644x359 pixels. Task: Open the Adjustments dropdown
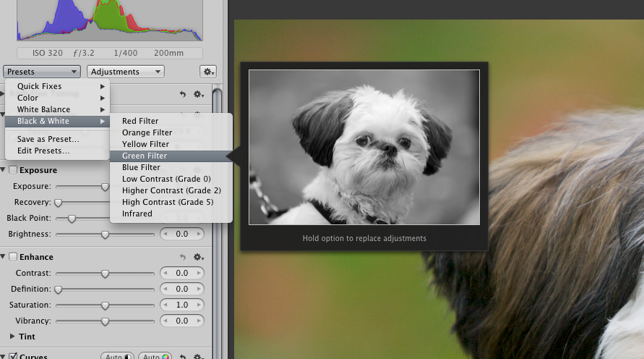coord(125,72)
